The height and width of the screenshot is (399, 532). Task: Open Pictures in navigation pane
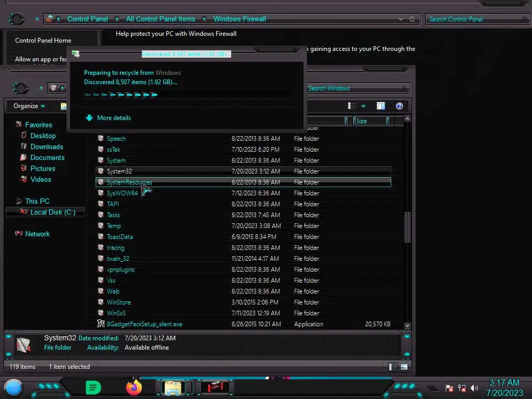[x=43, y=168]
